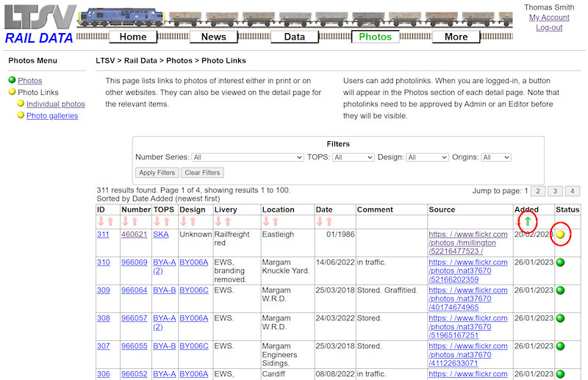Open flickr link for hmillington photo
This screenshot has height=380, width=588.
click(468, 243)
